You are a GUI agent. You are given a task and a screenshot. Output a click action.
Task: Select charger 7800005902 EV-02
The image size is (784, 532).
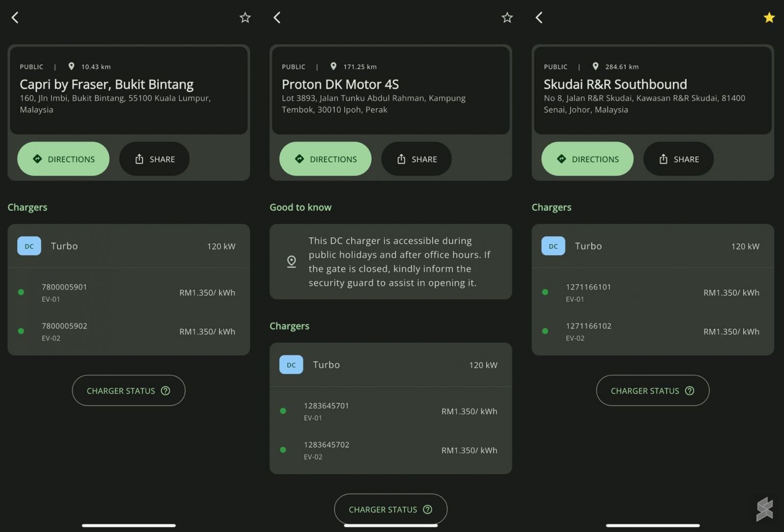129,332
